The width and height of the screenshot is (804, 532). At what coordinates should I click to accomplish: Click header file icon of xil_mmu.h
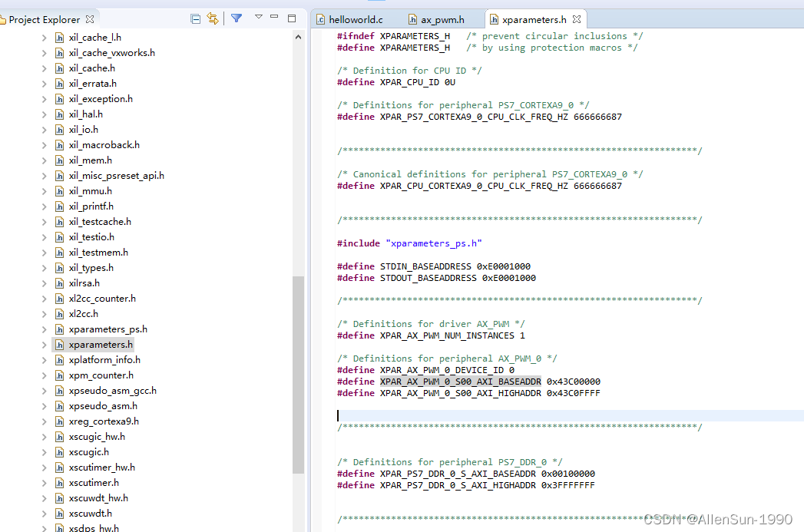click(x=59, y=191)
